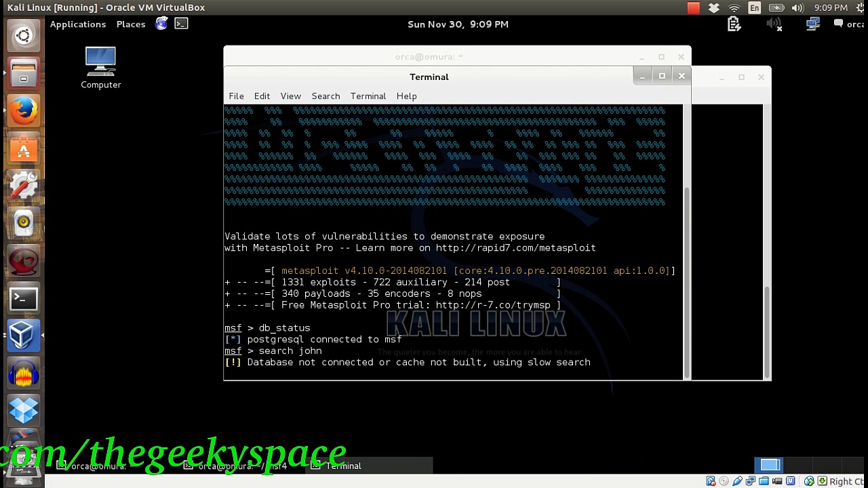Screen dimensions: 868x488
Task: Launch host Terminal from the launcher
Action: click(23, 298)
